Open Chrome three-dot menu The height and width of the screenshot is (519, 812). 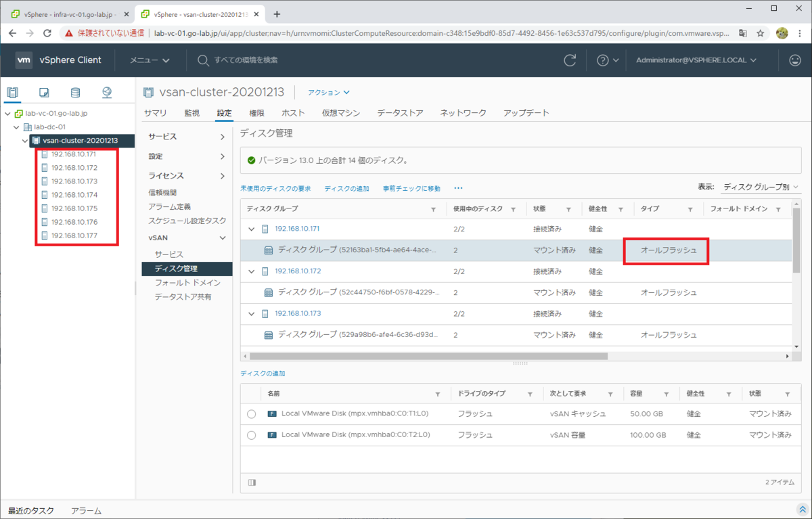tap(800, 32)
